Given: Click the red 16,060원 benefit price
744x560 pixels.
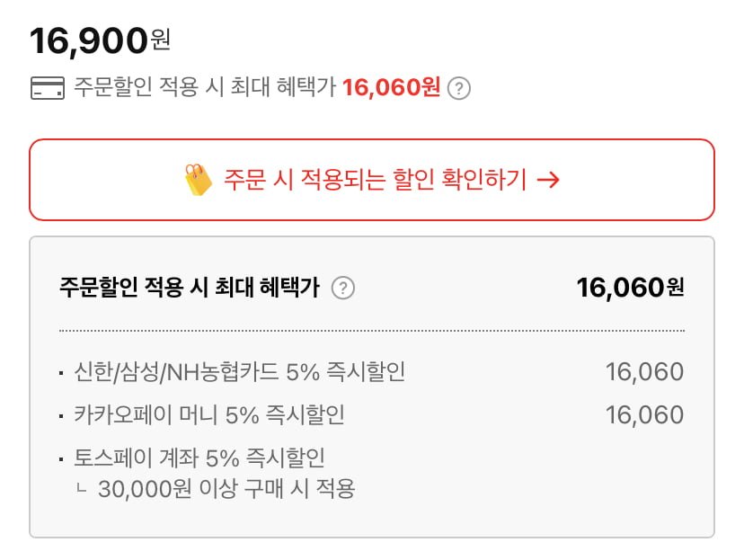Looking at the screenshot, I should (x=391, y=88).
